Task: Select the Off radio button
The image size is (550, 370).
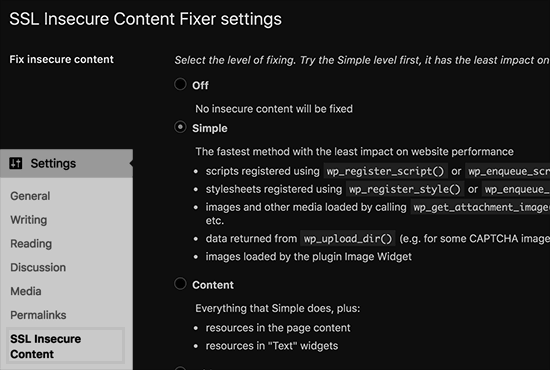Action: (x=180, y=84)
